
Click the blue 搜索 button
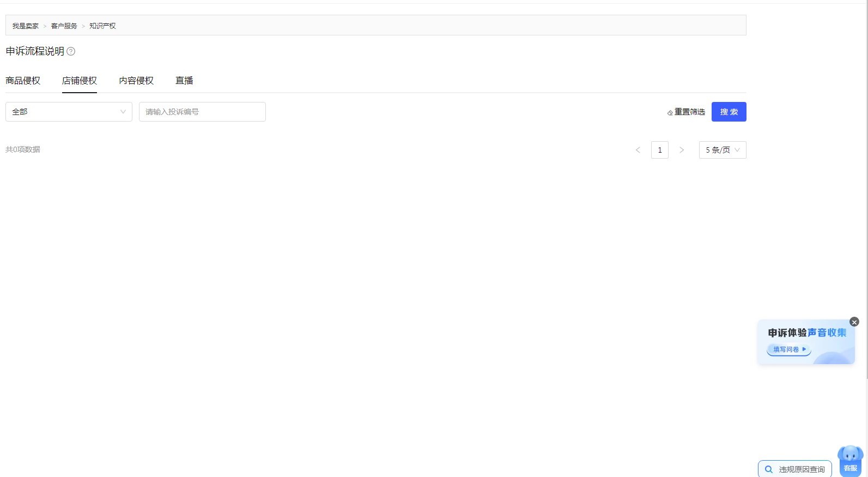729,112
